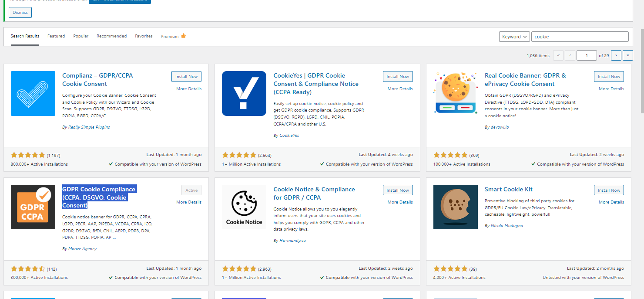Open author link devowl.io
The height and width of the screenshot is (299, 644).
pyautogui.click(x=500, y=127)
